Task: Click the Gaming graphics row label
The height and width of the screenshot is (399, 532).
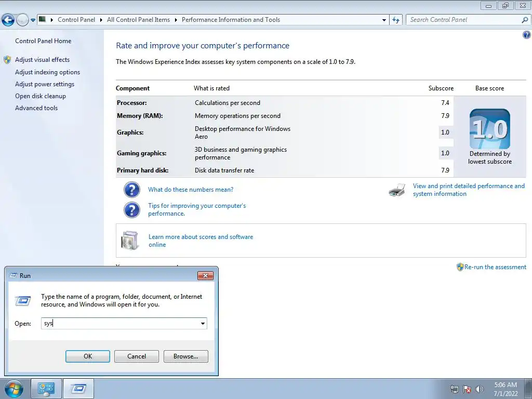Action: point(141,153)
